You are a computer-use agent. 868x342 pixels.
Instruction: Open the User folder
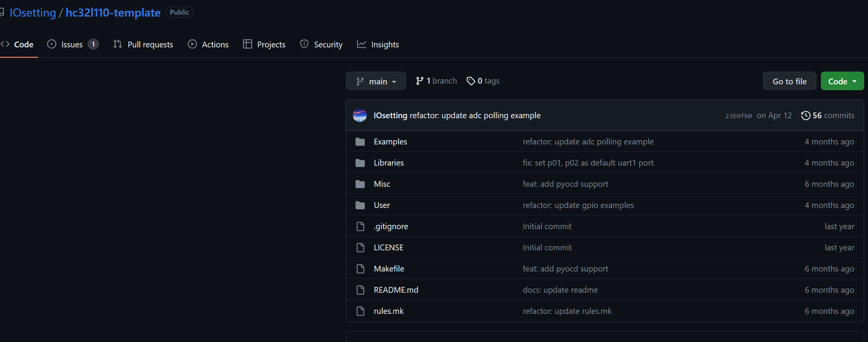pos(382,205)
